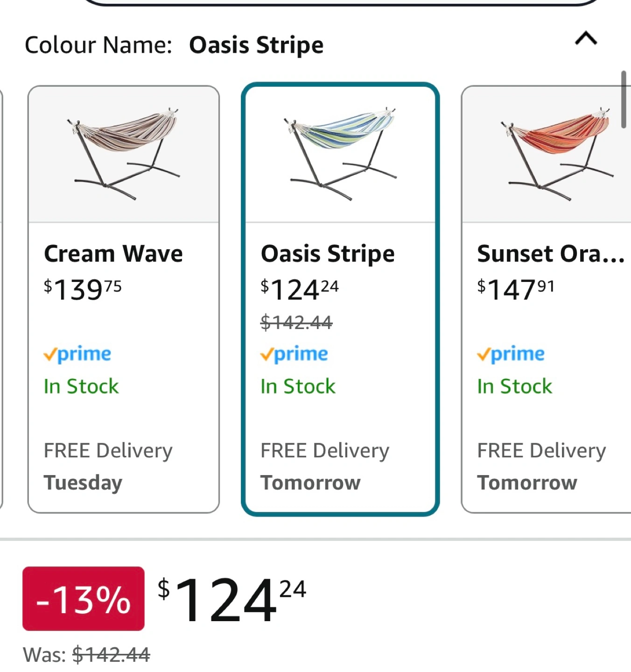
Task: Choose the Cream Wave colour name
Action: pyautogui.click(x=113, y=254)
